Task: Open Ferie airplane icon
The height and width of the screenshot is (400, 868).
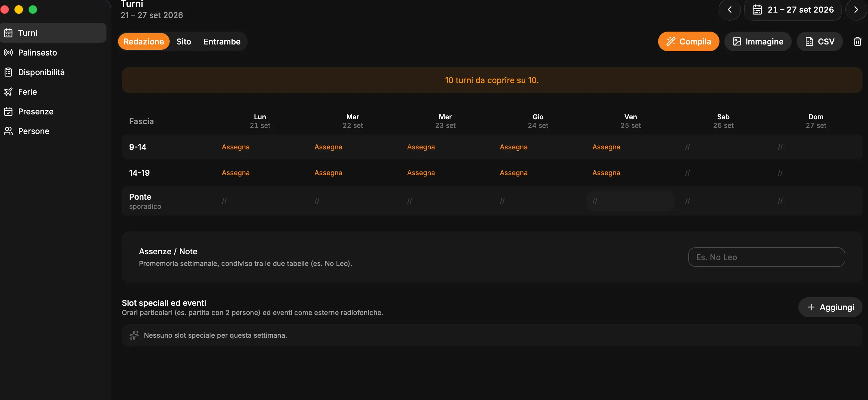Action: (x=8, y=92)
